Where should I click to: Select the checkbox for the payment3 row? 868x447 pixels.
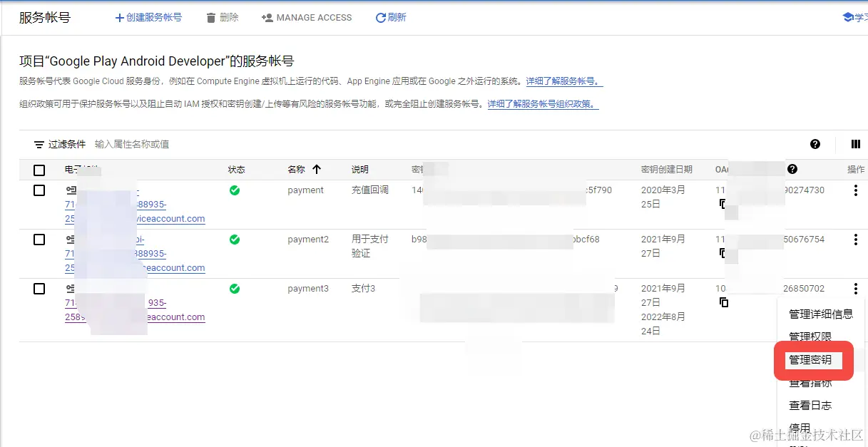coord(39,289)
